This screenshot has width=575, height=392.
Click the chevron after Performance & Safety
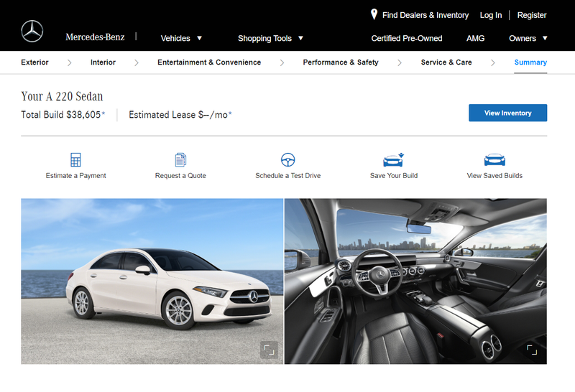[x=400, y=62]
